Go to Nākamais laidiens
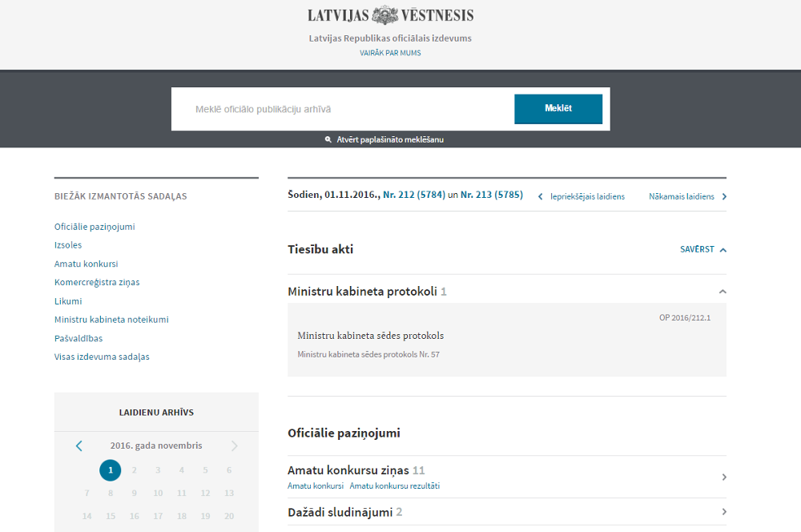The image size is (801, 532). point(687,196)
